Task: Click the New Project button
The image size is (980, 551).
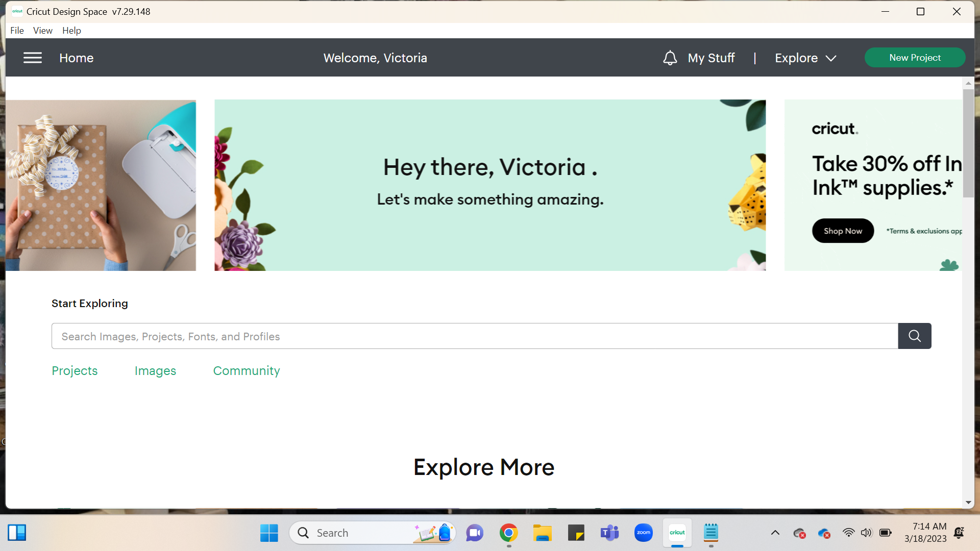Action: pyautogui.click(x=915, y=57)
